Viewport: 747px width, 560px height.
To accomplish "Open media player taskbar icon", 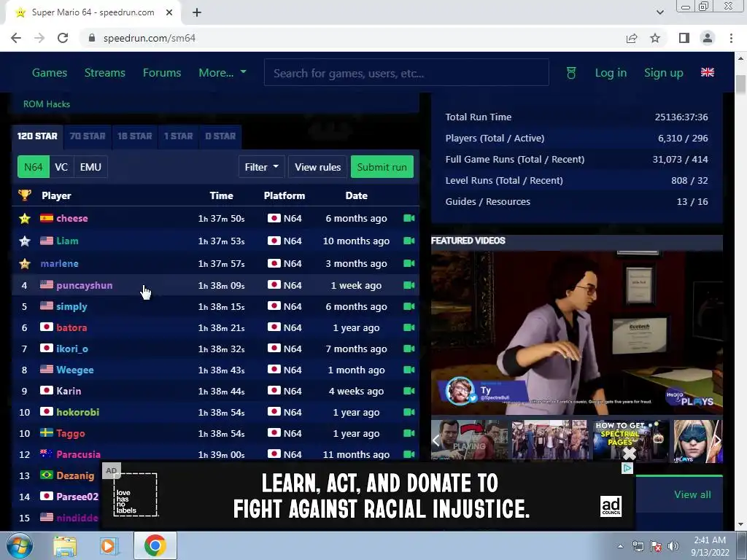I will pos(109,546).
